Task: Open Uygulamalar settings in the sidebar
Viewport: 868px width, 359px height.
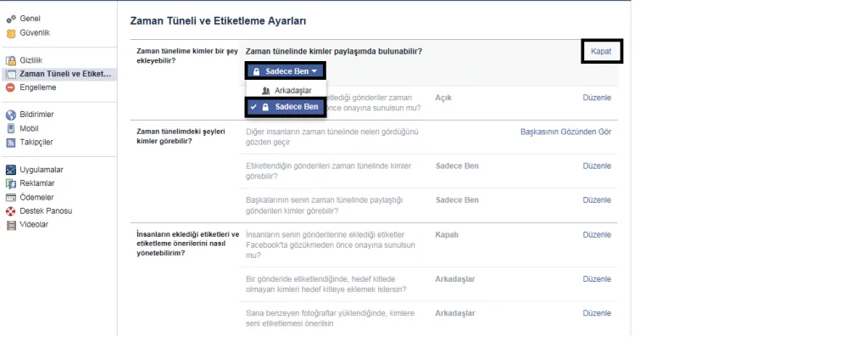Action: (41, 170)
